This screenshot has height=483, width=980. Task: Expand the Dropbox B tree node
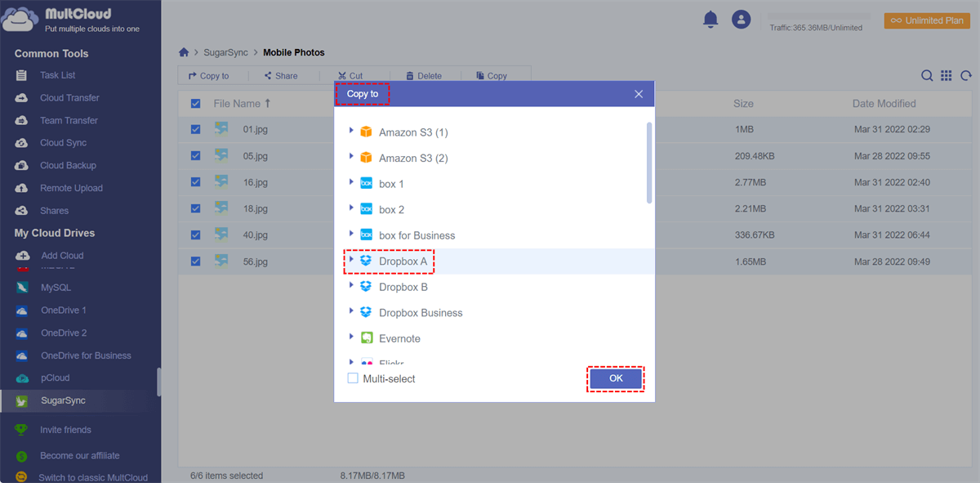(x=351, y=286)
